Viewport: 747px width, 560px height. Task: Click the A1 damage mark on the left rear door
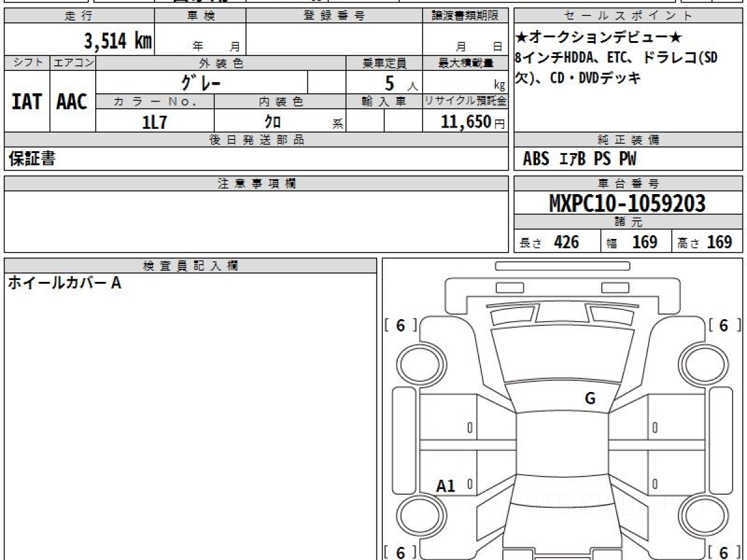point(446,486)
